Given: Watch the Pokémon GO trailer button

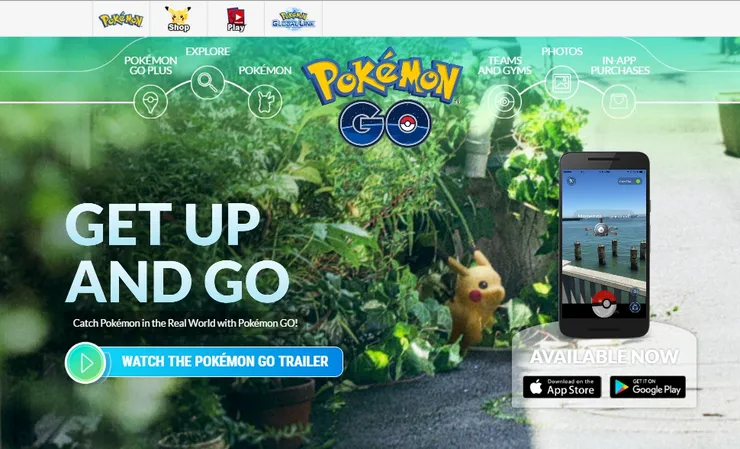Looking at the screenshot, I should (204, 362).
